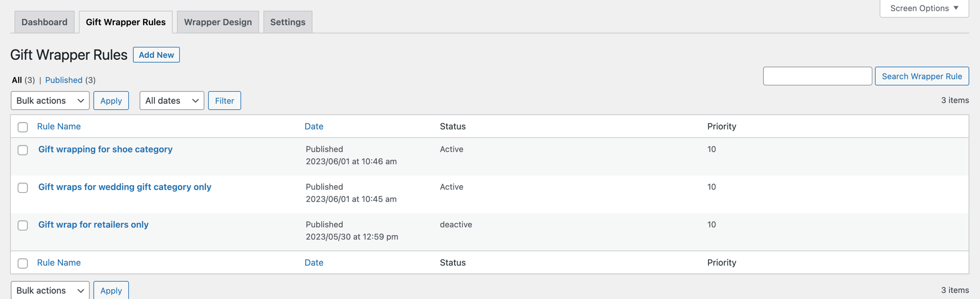Image resolution: width=980 pixels, height=299 pixels.
Task: Apply the selected bulk action
Action: tap(111, 100)
